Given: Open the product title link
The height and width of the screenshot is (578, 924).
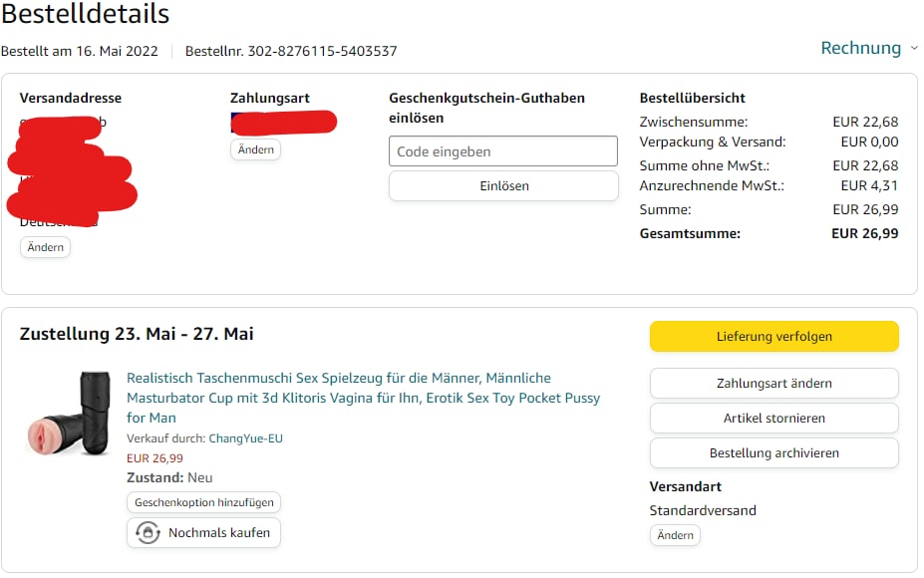Looking at the screenshot, I should tap(363, 398).
